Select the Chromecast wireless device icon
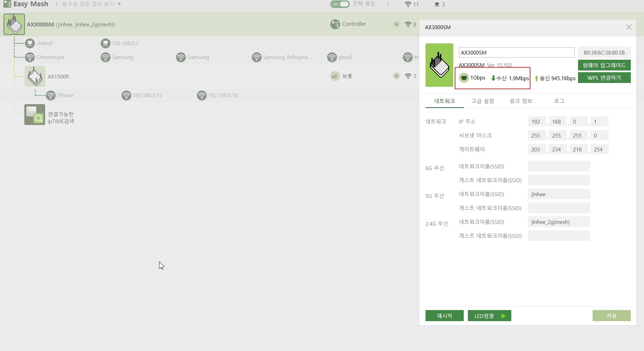 pyautogui.click(x=30, y=57)
